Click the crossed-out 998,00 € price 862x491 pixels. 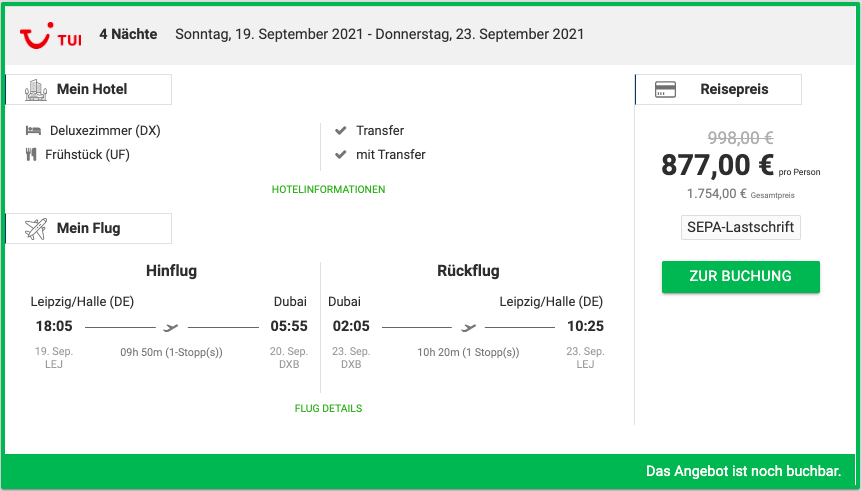[741, 137]
